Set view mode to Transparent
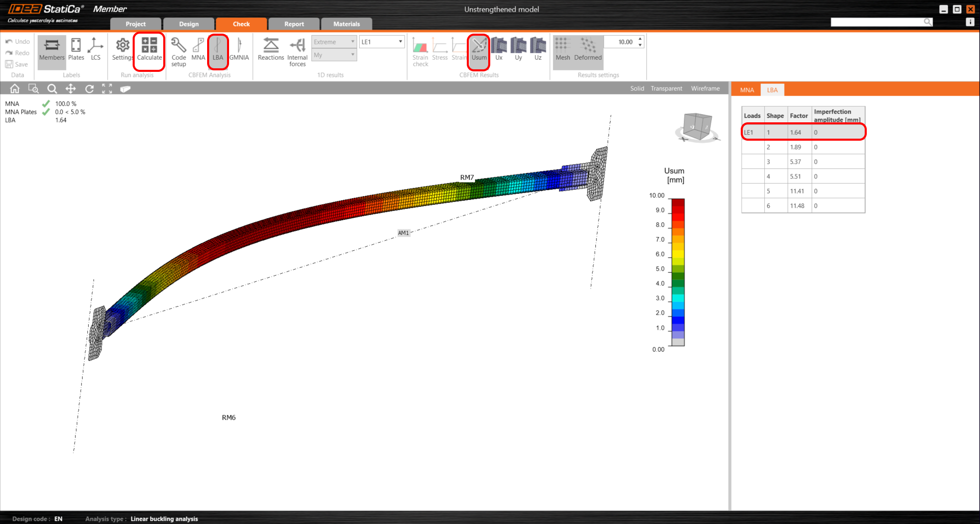Screen dimensions: 980x524 pyautogui.click(x=666, y=89)
